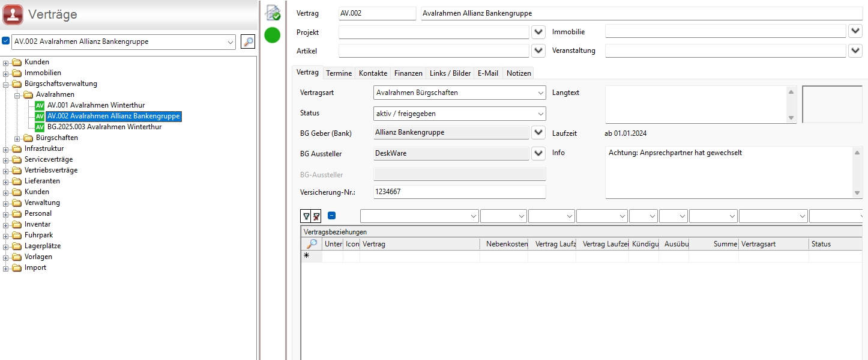Select AV.002 Avalrahmen Allianz Bankengruppe tree row
Image resolution: width=868 pixels, height=360 pixels.
(113, 116)
